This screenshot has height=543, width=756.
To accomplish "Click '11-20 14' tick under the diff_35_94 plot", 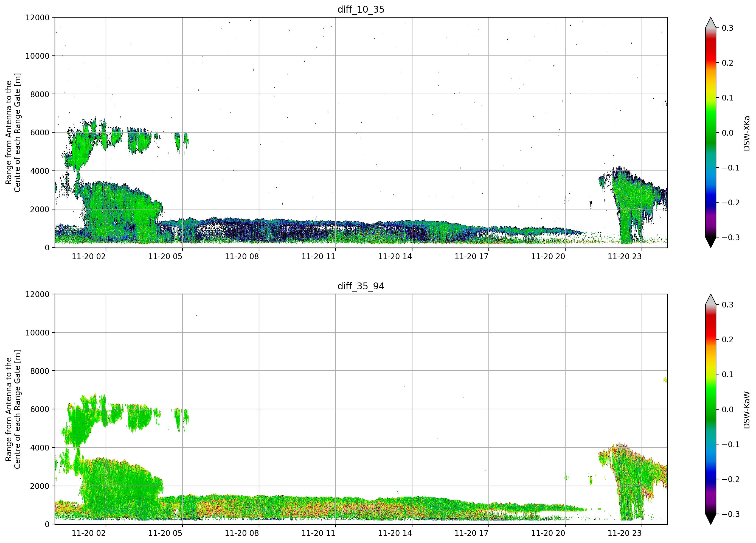I will click(x=395, y=533).
